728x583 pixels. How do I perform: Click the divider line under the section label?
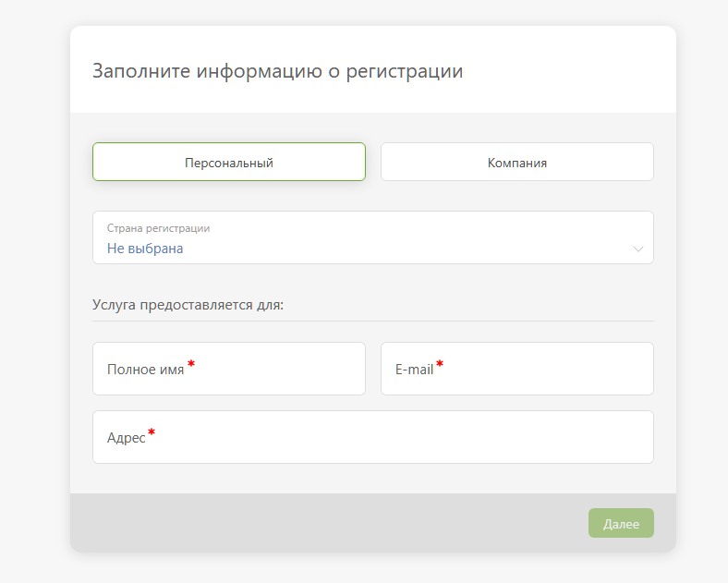(x=373, y=321)
